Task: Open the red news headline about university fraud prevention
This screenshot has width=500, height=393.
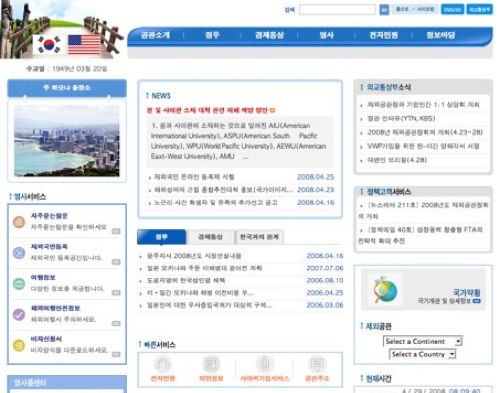Action: tap(207, 110)
